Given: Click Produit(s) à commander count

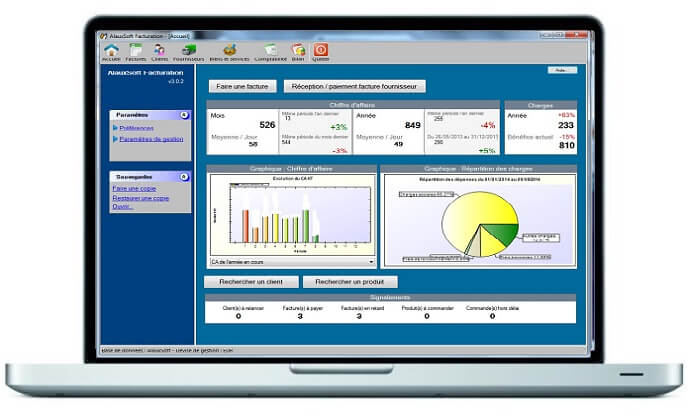Looking at the screenshot, I should coord(427,316).
